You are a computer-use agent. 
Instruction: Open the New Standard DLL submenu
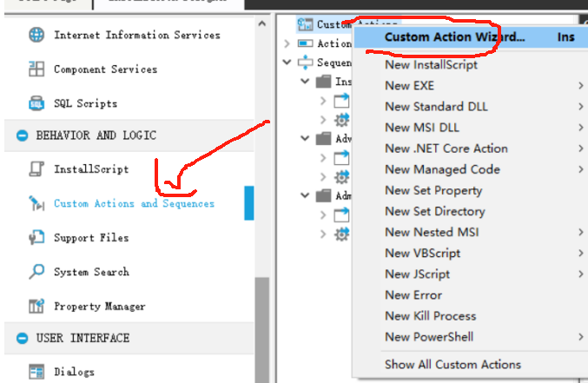pyautogui.click(x=471, y=107)
